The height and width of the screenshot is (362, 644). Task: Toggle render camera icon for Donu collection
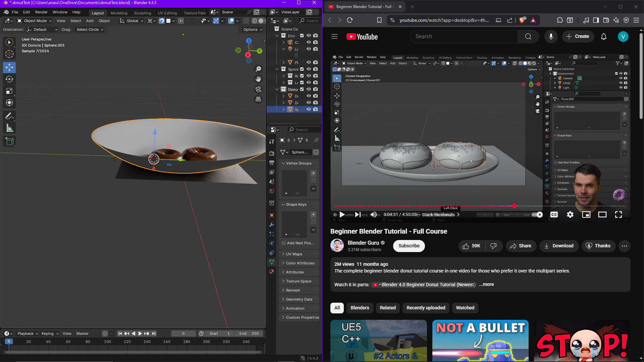pos(315,89)
